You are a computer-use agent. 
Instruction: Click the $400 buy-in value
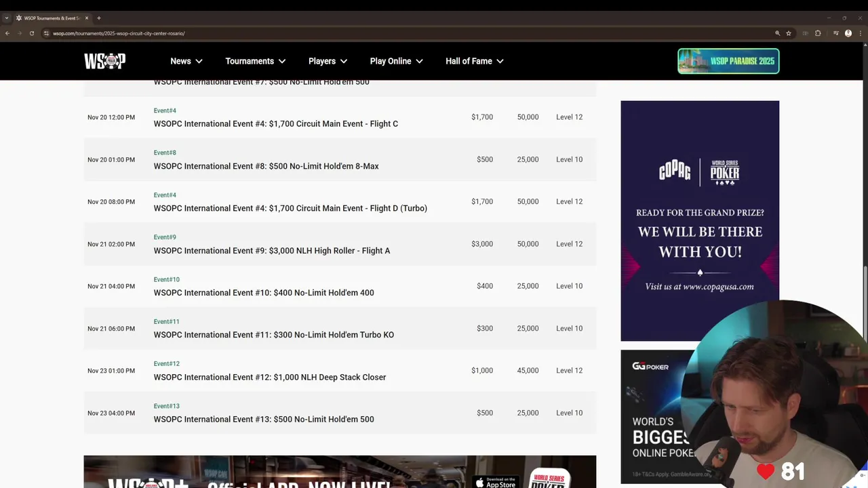485,286
